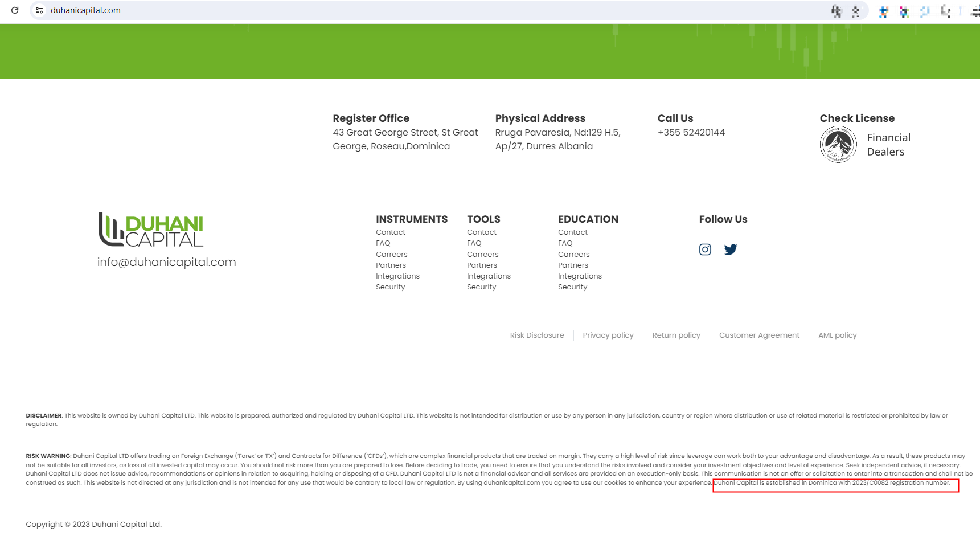
Task: Go to Integrations under EDUCATION
Action: point(580,276)
